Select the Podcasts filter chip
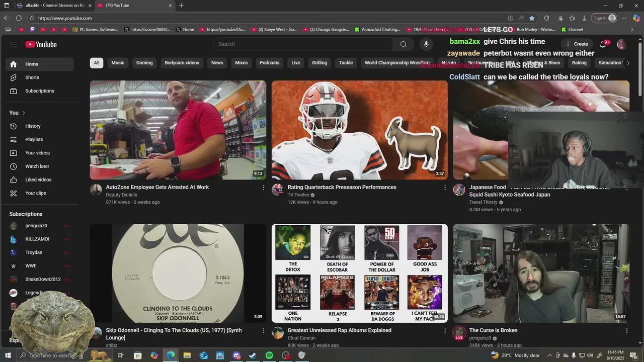This screenshot has width=644, height=362. (x=269, y=63)
